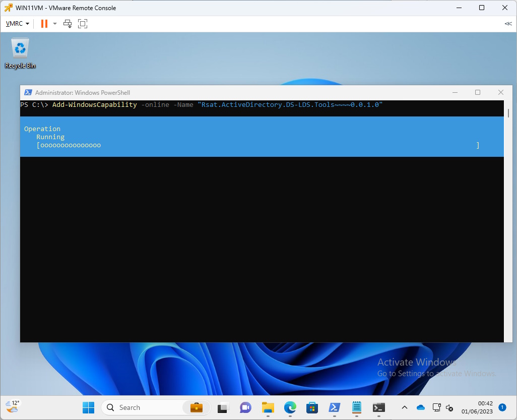
Task: Maximize the VMware Remote Console window
Action: pyautogui.click(x=482, y=8)
